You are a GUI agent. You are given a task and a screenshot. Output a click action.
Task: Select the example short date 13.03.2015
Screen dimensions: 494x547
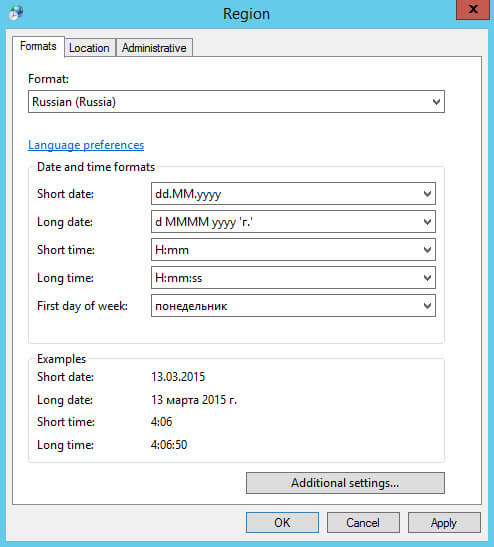(x=178, y=377)
